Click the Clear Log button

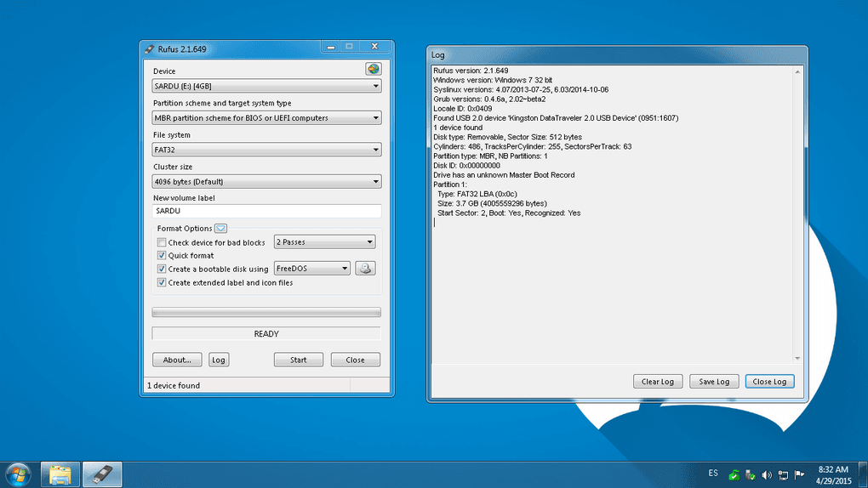click(x=658, y=382)
